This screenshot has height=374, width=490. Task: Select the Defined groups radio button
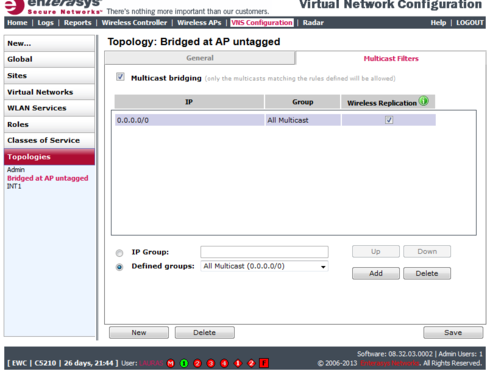click(119, 267)
